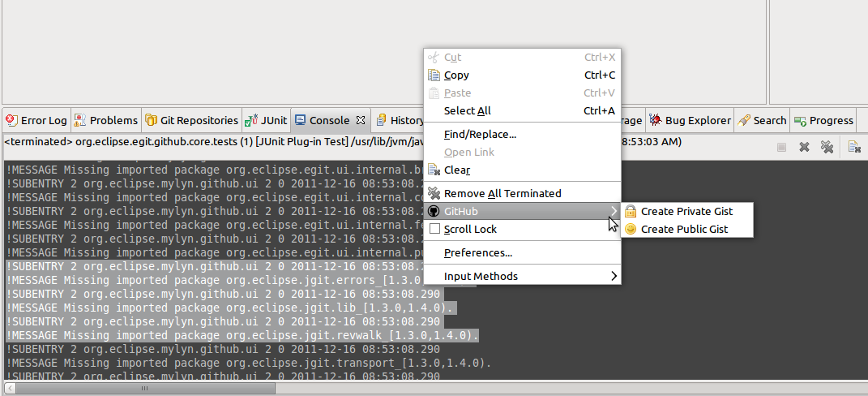Screen dimensions: 868x396
Task: Switch to the Bug Explorer tab
Action: 691,120
